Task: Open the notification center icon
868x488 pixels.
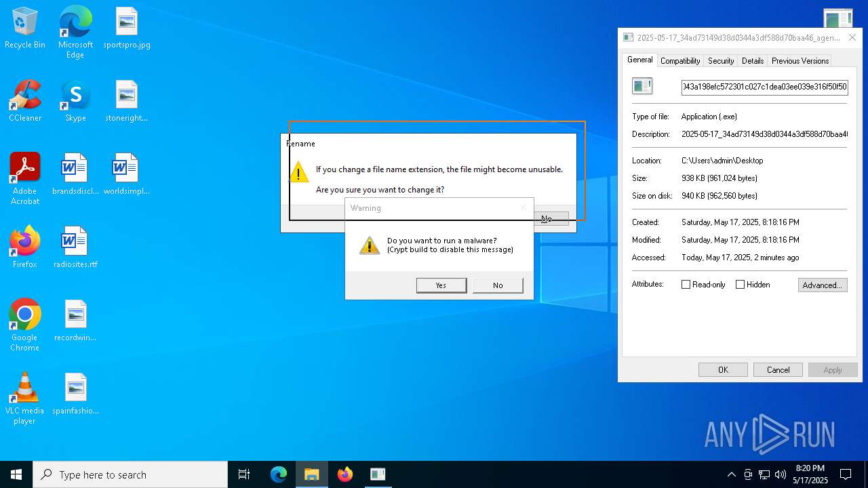Action: [x=846, y=474]
